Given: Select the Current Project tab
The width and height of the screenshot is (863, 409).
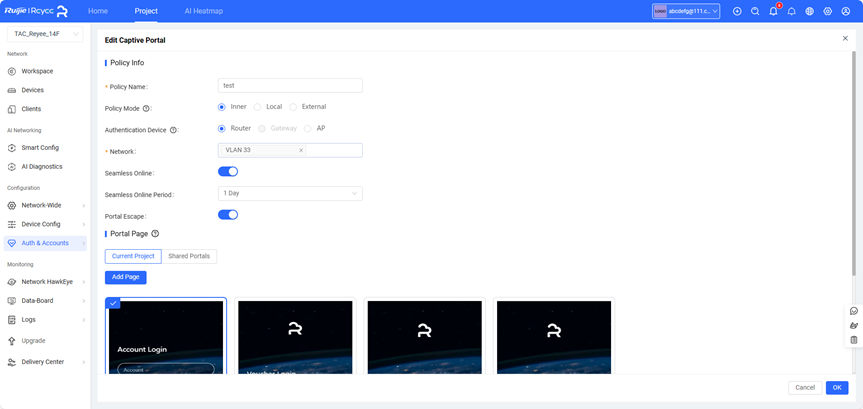Looking at the screenshot, I should pyautogui.click(x=133, y=257).
